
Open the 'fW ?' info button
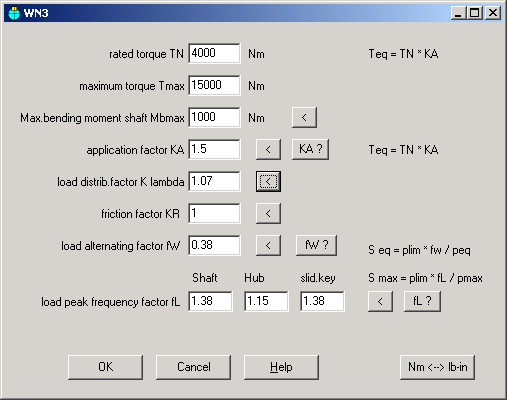316,245
